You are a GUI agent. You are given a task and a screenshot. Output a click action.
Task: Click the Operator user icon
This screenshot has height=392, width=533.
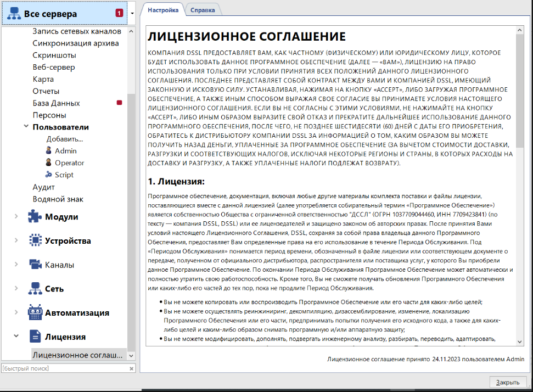pyautogui.click(x=49, y=162)
